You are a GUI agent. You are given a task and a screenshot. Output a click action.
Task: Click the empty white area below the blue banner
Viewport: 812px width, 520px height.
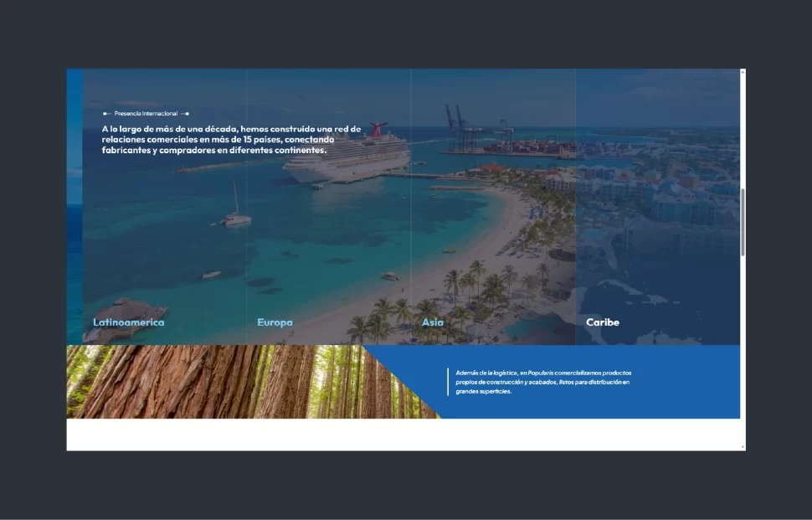pyautogui.click(x=402, y=435)
